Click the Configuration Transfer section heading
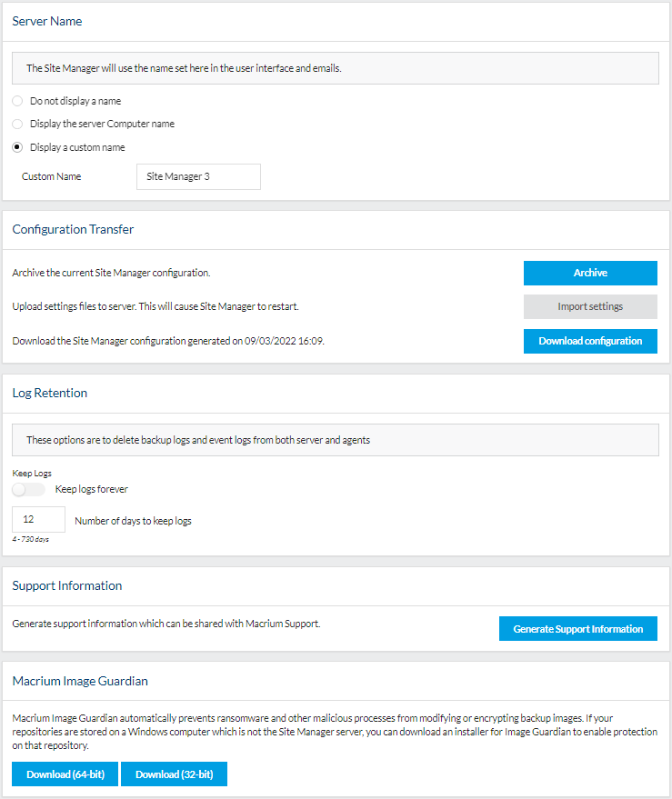672x799 pixels. click(73, 229)
